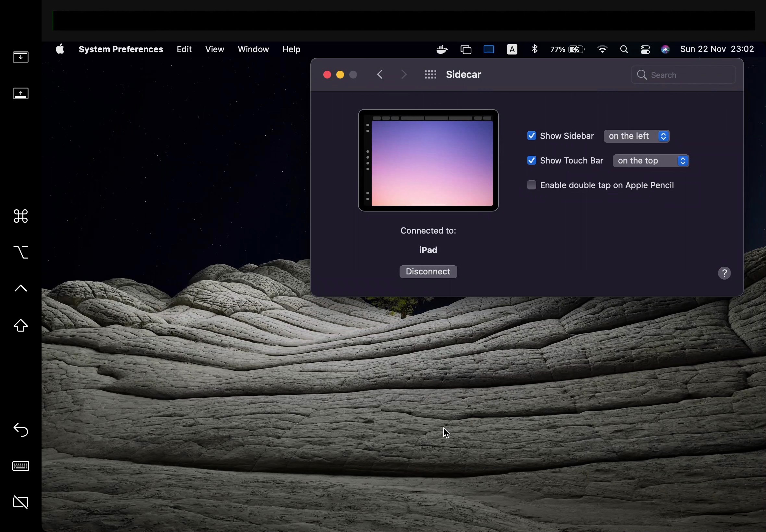
Task: Click the Disconnect button
Action: click(428, 271)
